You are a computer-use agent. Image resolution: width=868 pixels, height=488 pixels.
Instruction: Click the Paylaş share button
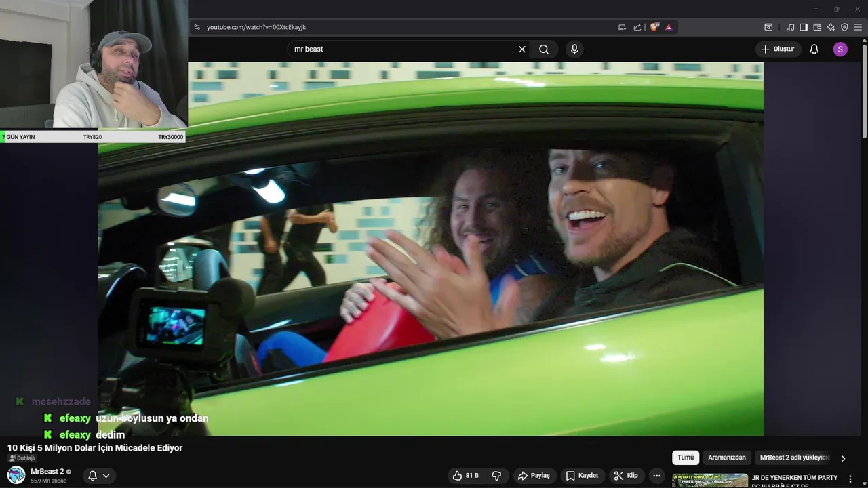tap(534, 476)
